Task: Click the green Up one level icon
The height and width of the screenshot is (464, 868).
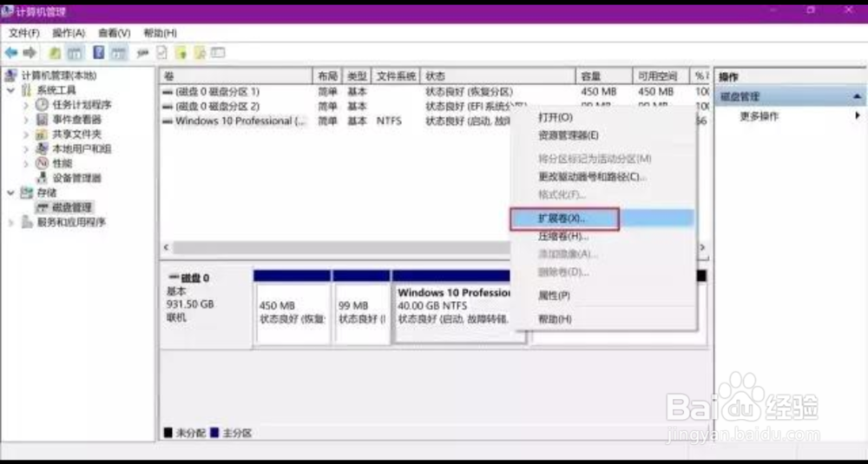Action: pos(55,53)
